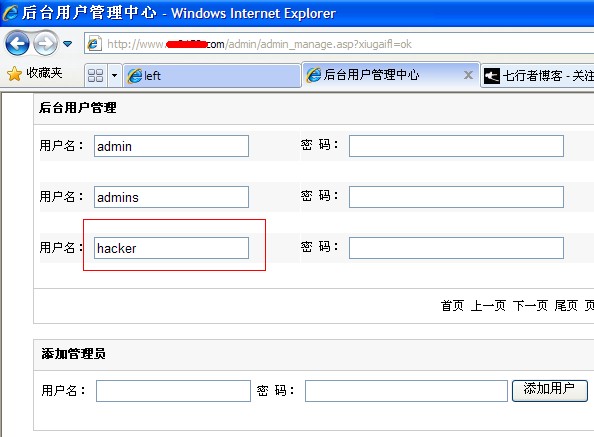Switch to the left tab
594x437 pixels.
click(212, 76)
